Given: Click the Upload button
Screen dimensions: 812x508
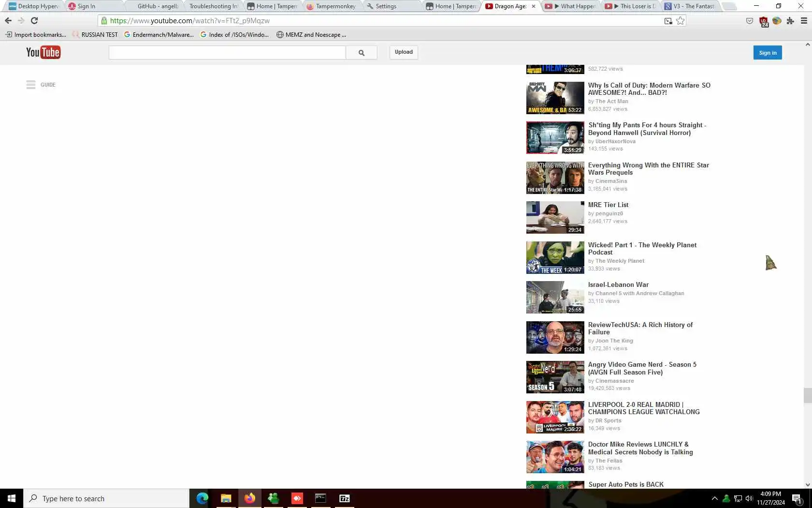Looking at the screenshot, I should [x=404, y=52].
